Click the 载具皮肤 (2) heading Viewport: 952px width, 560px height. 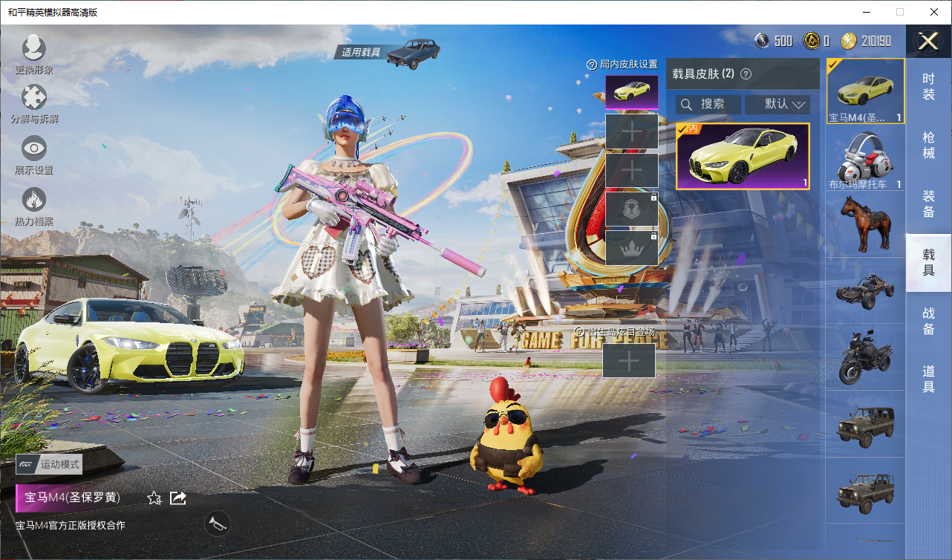pyautogui.click(x=703, y=74)
